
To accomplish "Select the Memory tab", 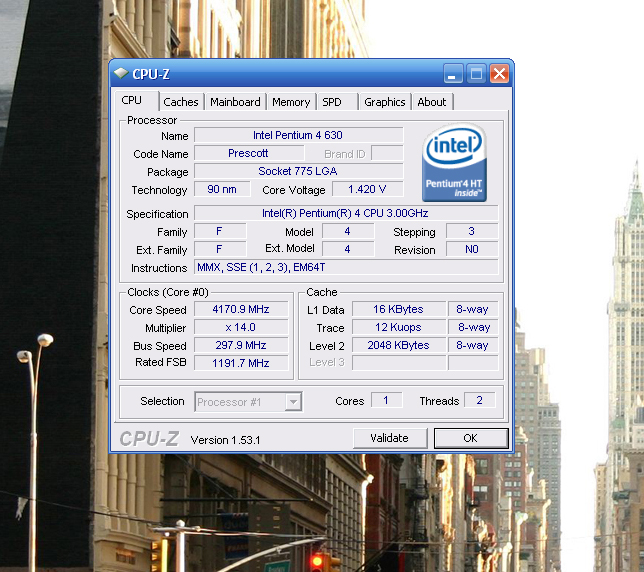I will [291, 102].
